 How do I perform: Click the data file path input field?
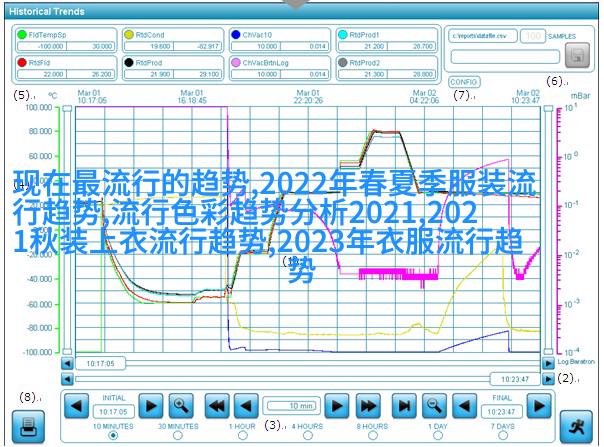tap(483, 36)
